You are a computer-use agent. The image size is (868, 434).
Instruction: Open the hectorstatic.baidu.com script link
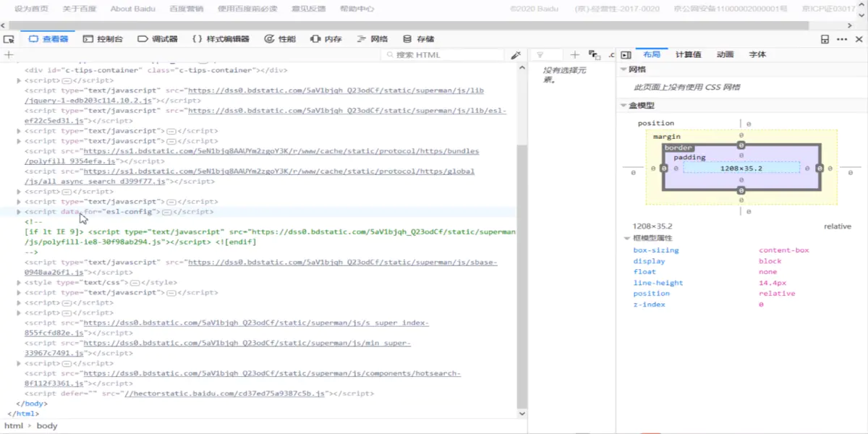tap(224, 394)
